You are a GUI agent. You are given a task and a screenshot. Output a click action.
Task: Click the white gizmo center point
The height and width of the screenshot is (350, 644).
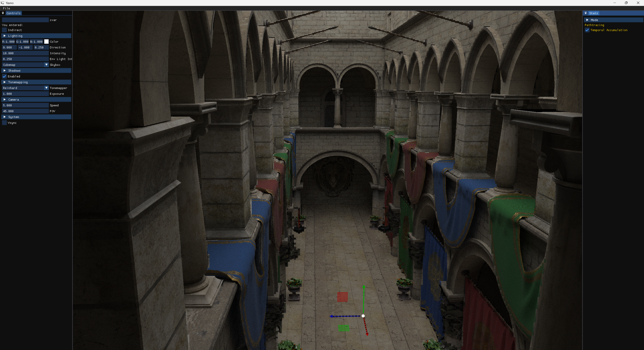click(x=363, y=316)
